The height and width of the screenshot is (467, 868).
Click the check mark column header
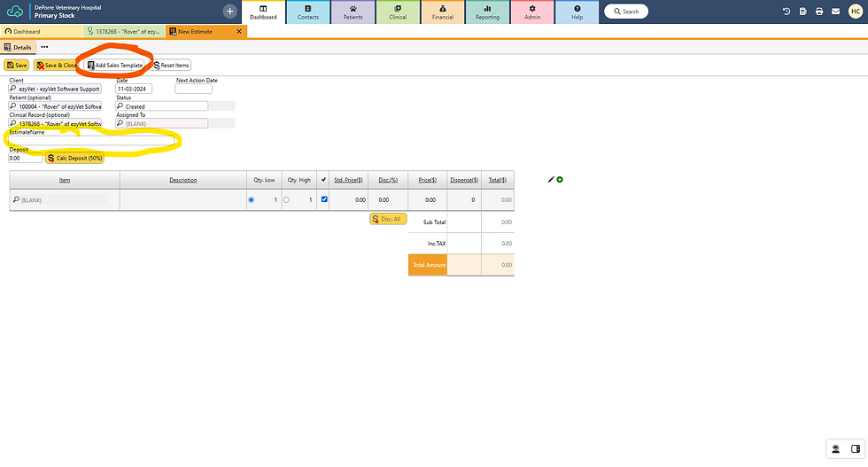(324, 180)
